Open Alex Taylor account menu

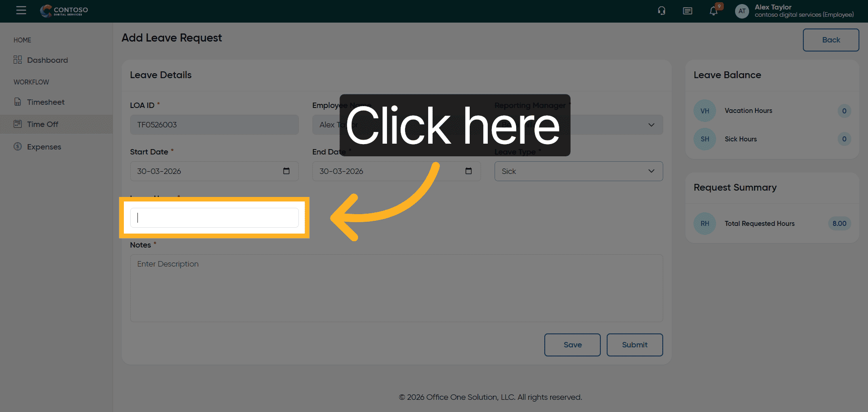coord(804,11)
